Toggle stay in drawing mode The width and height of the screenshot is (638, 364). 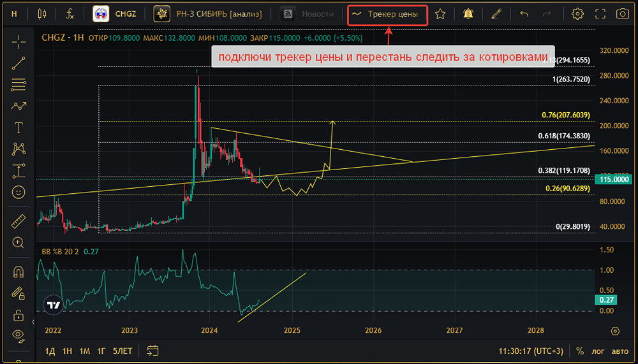(x=19, y=293)
